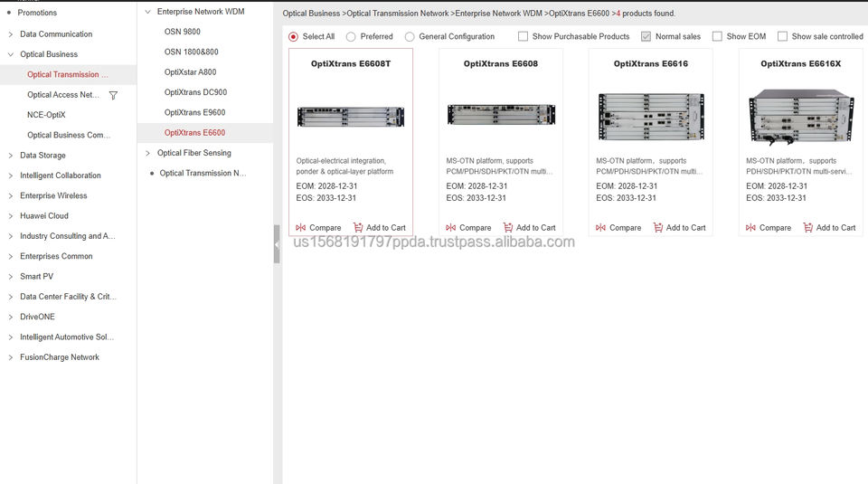Collapse the Enterprise Network WDM tree
The height and width of the screenshot is (484, 868).
point(147,12)
